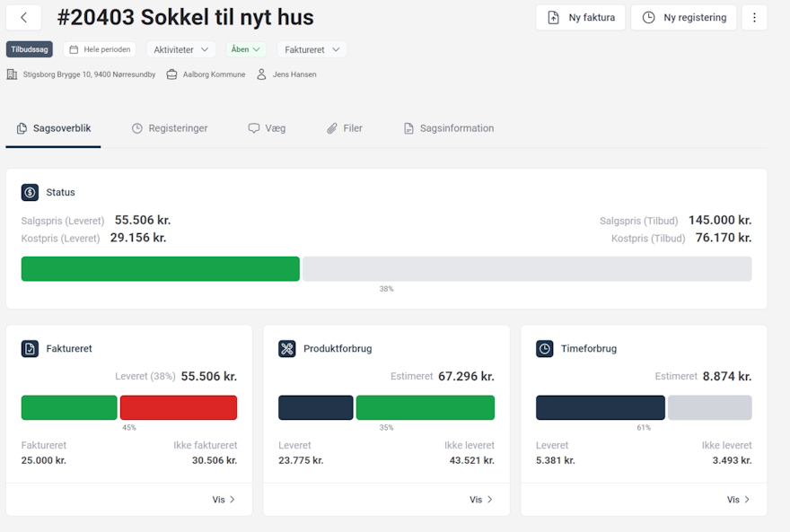Switch to the Filer tab

coord(345,128)
